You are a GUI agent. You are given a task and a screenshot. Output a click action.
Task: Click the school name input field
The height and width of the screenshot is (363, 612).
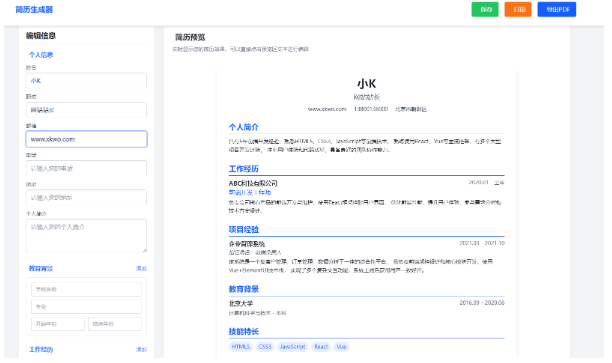click(x=86, y=289)
